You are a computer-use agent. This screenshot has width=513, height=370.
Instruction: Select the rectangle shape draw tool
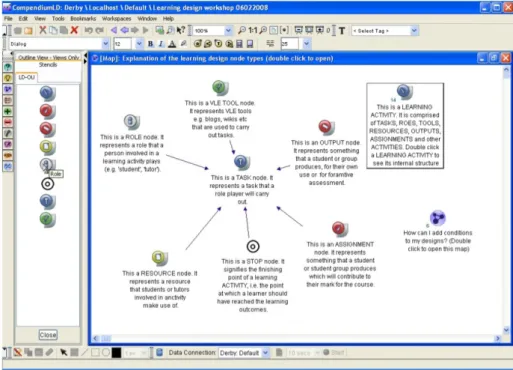(95, 352)
